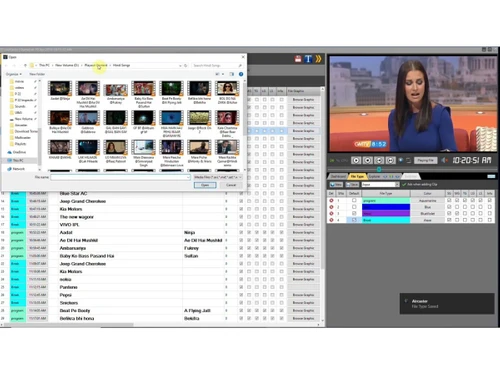Open the BlueViolet color selector
This screenshot has width=500, height=375.
tap(428, 213)
